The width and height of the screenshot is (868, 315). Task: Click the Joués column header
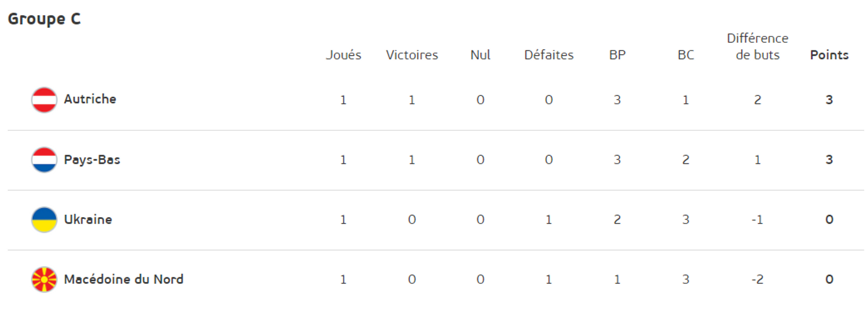pos(343,55)
